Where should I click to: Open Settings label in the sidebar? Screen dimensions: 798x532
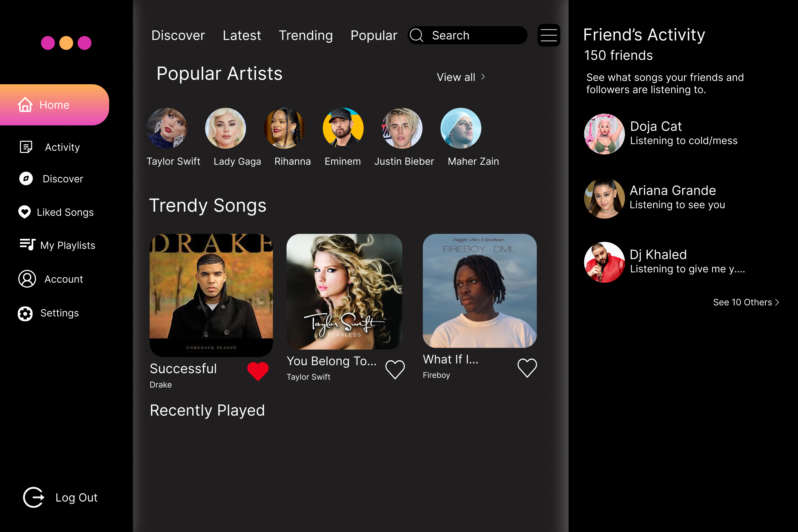pos(60,313)
